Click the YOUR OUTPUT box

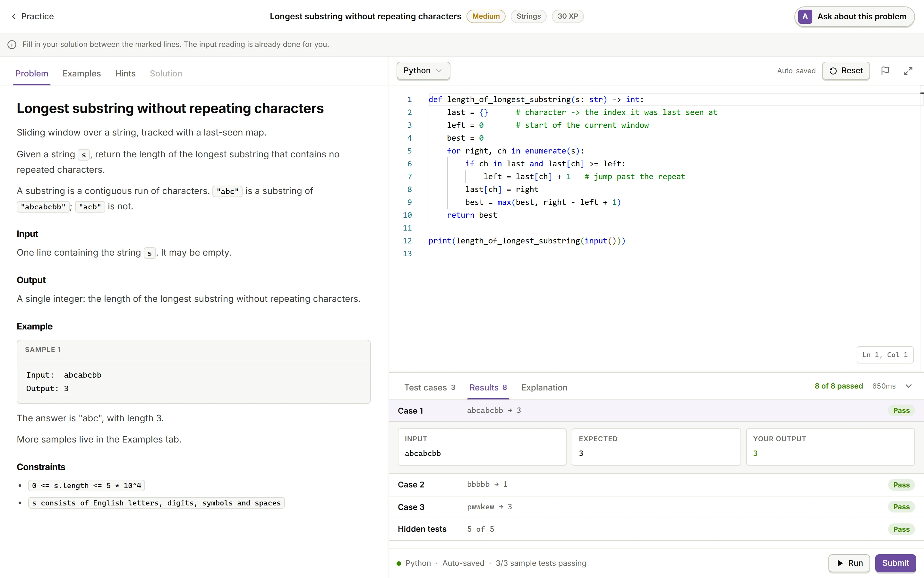830,447
